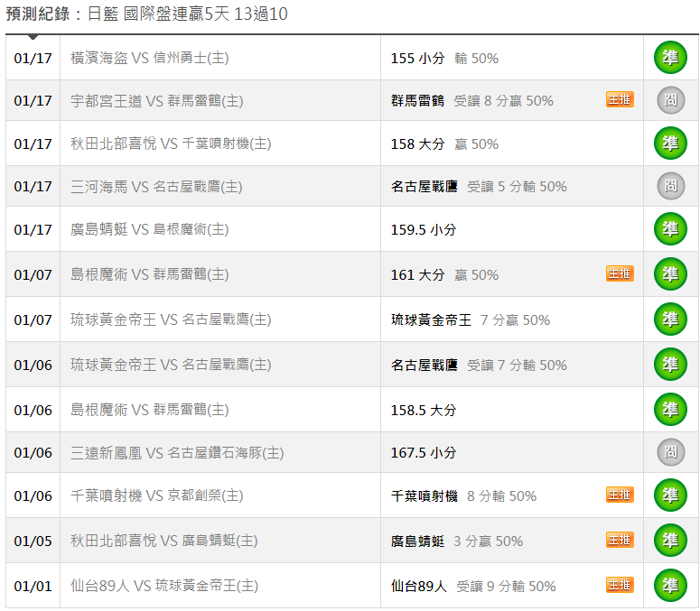This screenshot has height=611, width=700.
Task: Select prediction text 158 大分
Action: pyautogui.click(x=418, y=144)
